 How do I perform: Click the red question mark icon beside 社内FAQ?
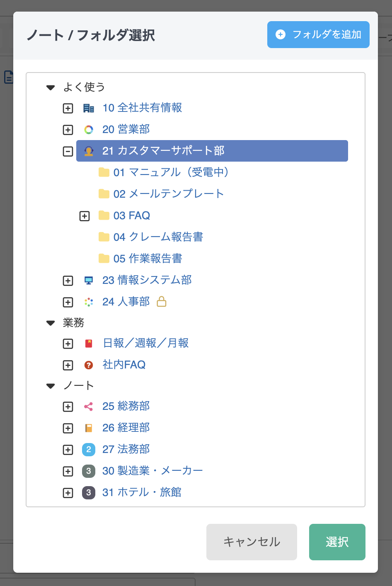pos(89,365)
